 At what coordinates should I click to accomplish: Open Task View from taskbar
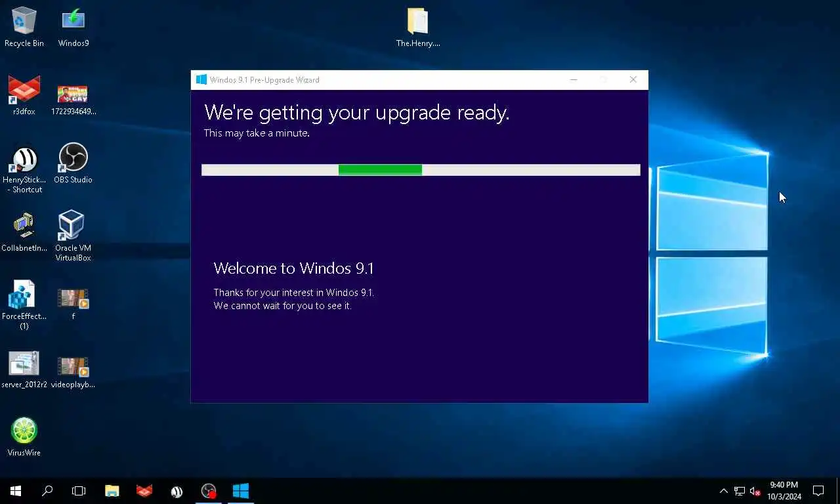pos(79,491)
